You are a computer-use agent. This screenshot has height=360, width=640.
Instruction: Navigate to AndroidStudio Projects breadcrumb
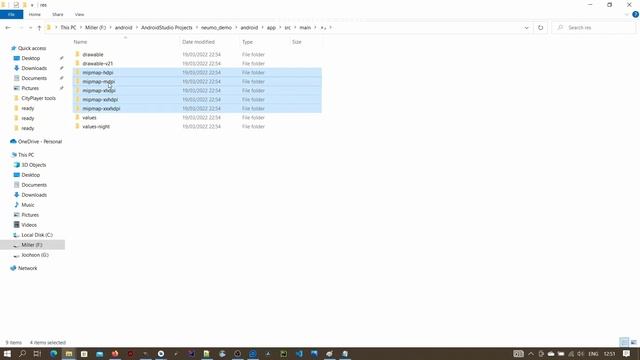tap(167, 28)
